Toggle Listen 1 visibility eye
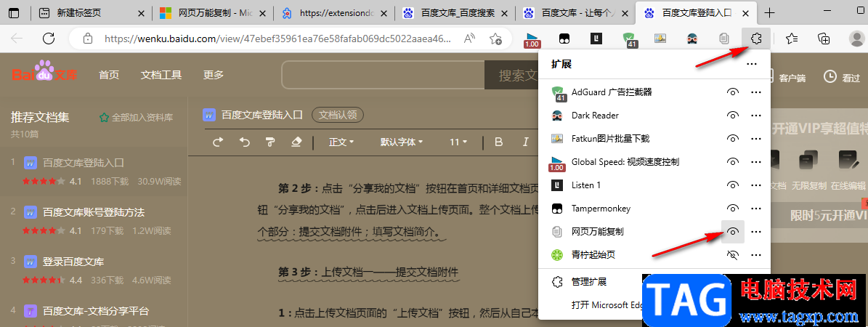 (733, 185)
